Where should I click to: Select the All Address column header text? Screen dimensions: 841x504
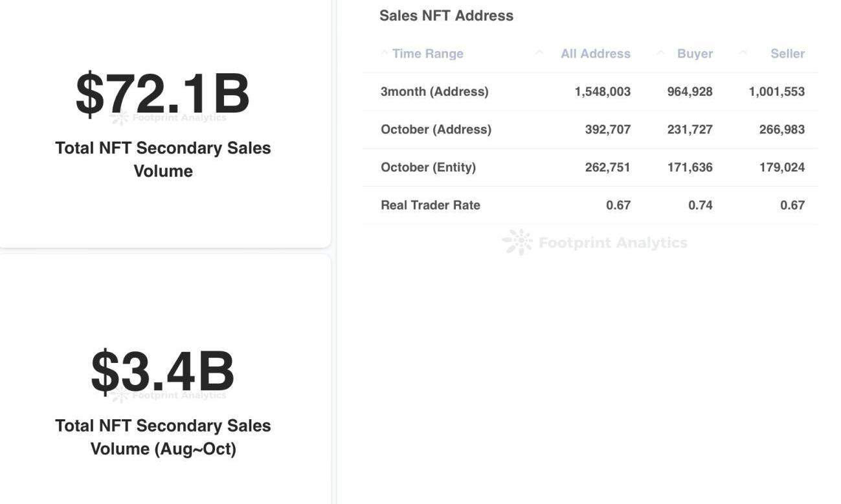[x=595, y=54]
